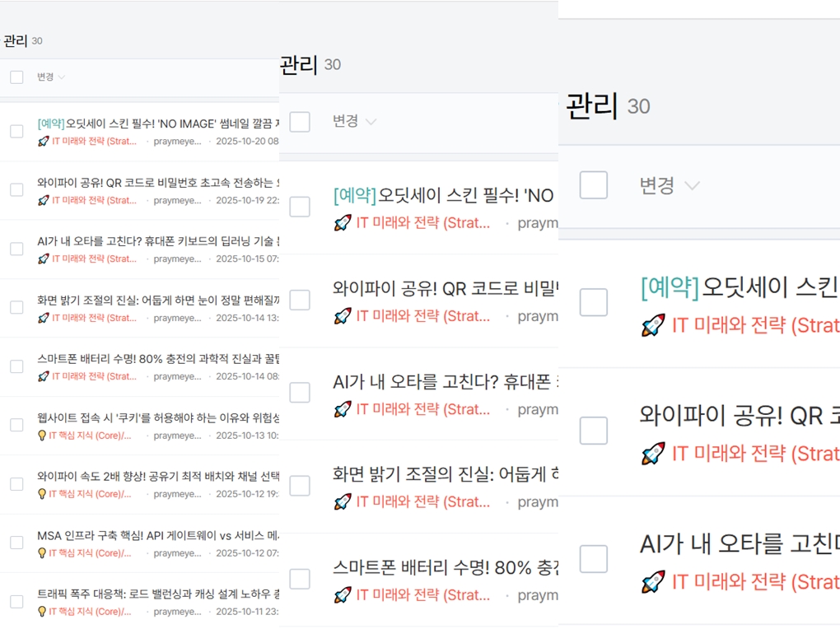Tick the checkbox for the 와이파이 속도 2배 향상 post
840x629 pixels.
(16, 484)
